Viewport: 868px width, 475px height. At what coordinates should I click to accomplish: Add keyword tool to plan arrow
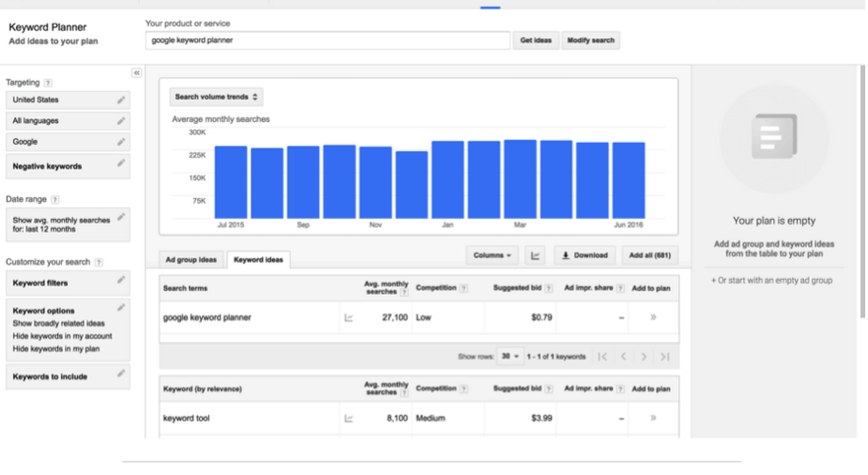click(653, 418)
